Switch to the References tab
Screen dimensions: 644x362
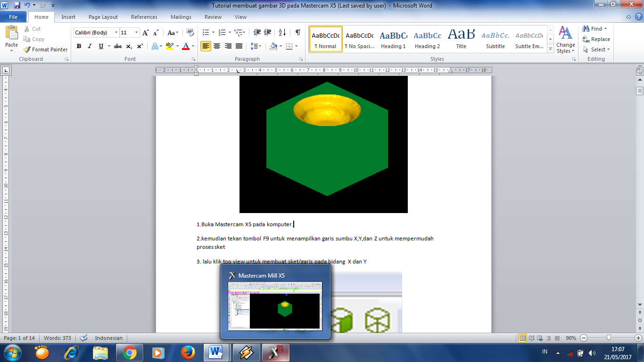144,17
